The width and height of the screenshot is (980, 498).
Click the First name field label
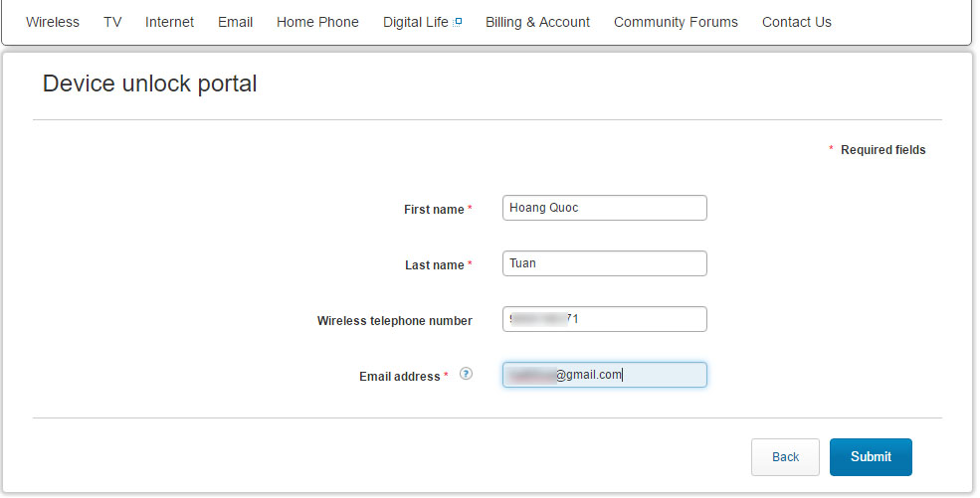(434, 210)
